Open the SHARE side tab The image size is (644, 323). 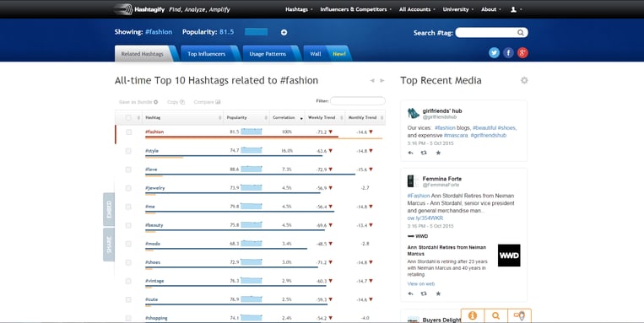(109, 245)
